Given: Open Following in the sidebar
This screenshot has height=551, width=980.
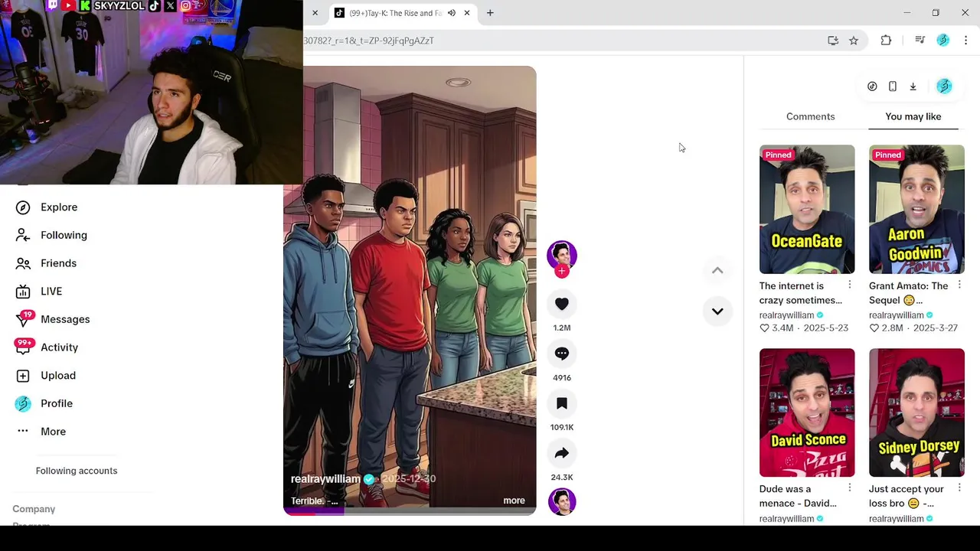Looking at the screenshot, I should click(x=64, y=235).
